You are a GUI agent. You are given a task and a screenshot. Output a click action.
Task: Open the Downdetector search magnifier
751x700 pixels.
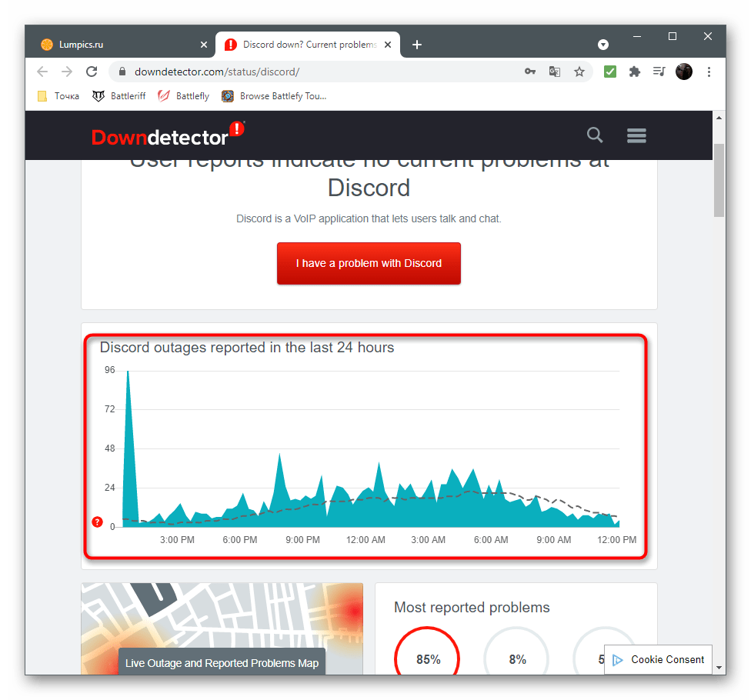click(x=595, y=135)
